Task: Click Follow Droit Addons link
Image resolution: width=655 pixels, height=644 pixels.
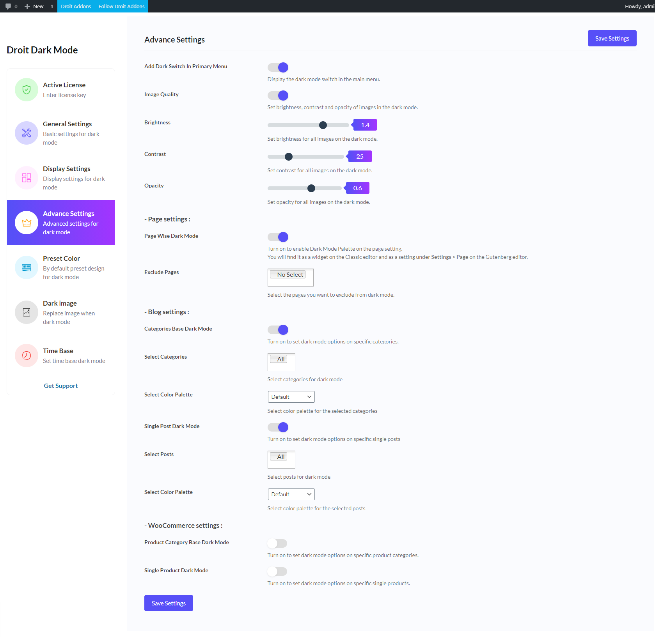Action: coord(121,6)
